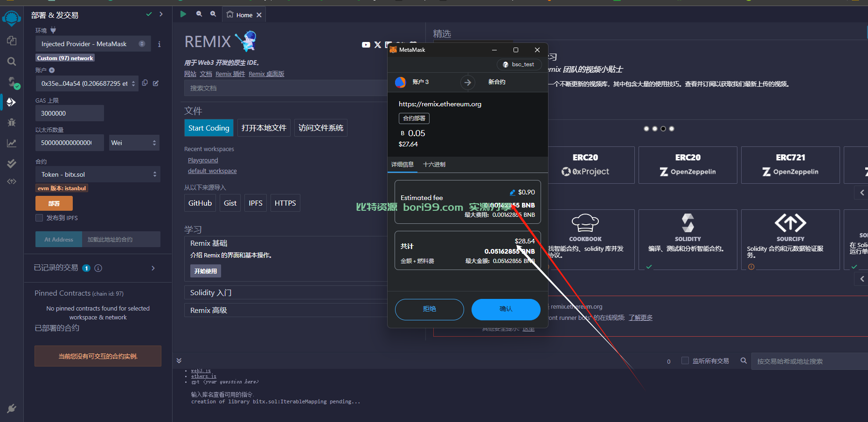
Task: Click the edit icon beside the account
Action: tap(156, 83)
